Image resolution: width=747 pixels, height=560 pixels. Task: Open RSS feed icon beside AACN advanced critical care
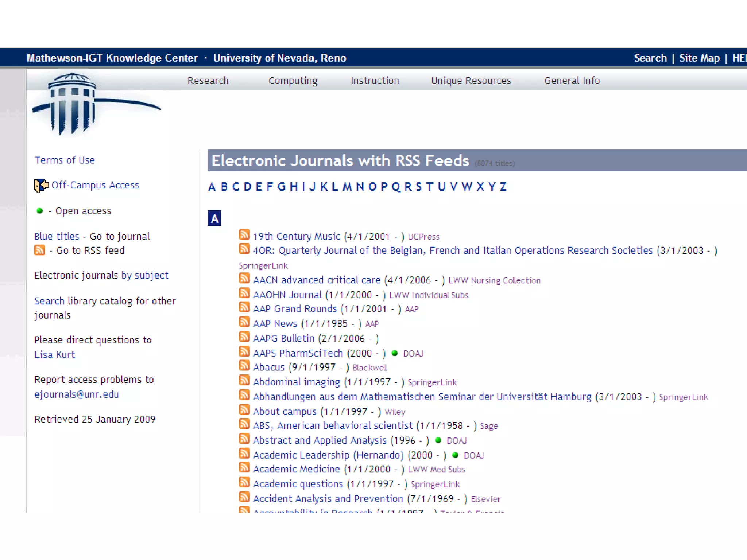244,278
